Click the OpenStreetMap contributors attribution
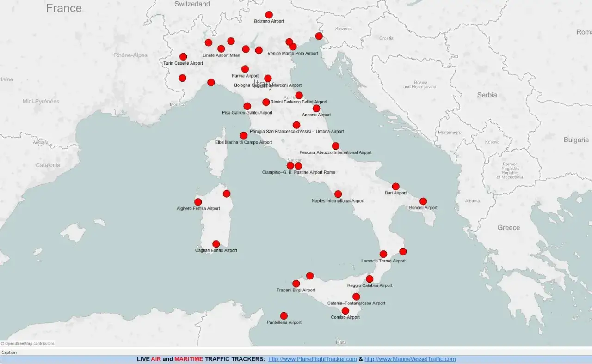This screenshot has width=592, height=364. tap(28, 343)
